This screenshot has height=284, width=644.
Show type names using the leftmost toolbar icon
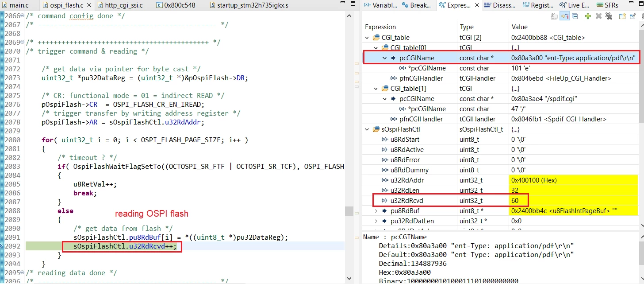[555, 16]
